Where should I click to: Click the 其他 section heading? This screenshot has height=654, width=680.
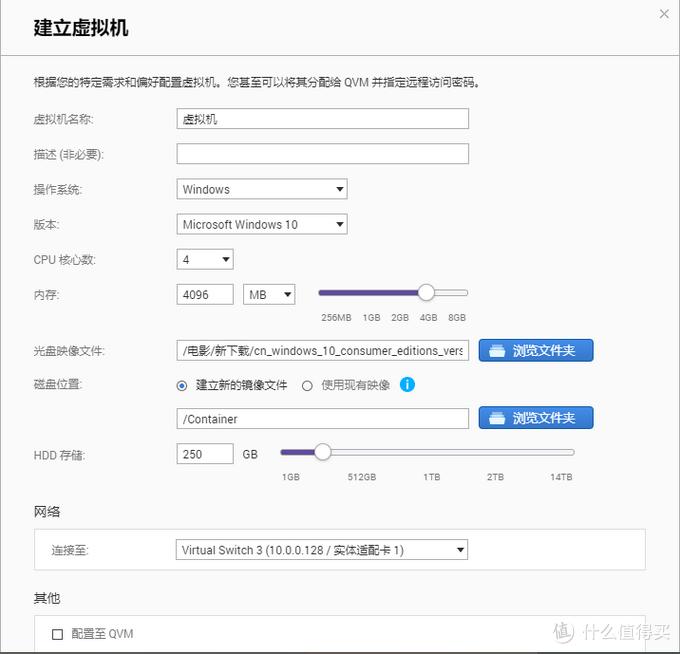click(47, 598)
